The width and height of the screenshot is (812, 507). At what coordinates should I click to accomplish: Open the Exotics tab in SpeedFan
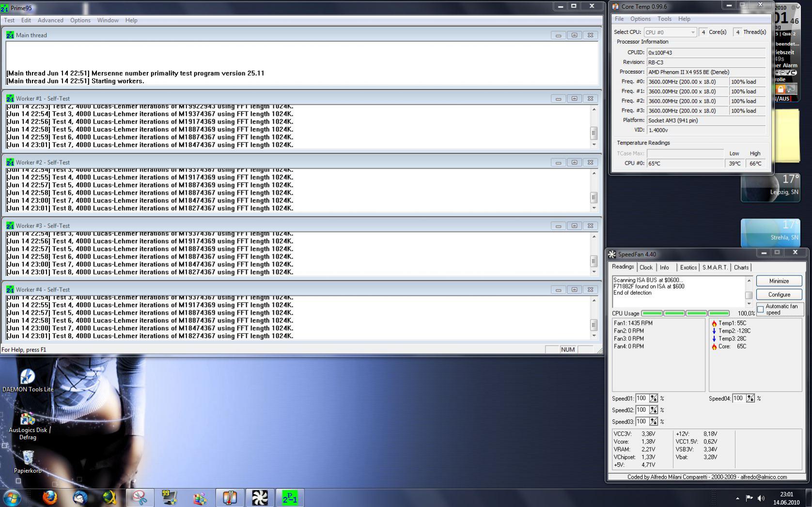pos(688,267)
